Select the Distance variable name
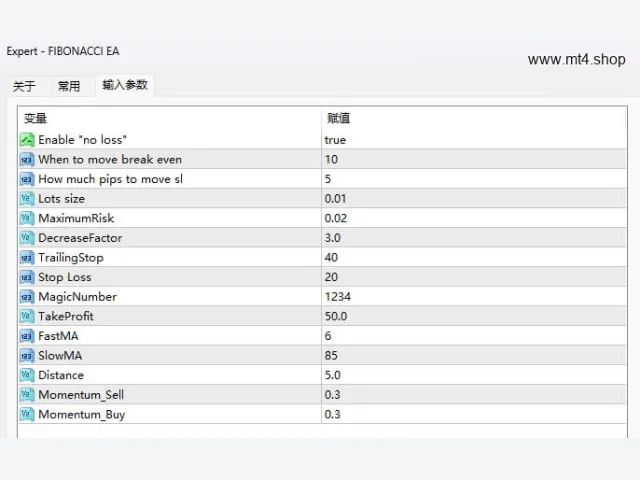Screen dimensions: 640x480 pyautogui.click(x=61, y=375)
